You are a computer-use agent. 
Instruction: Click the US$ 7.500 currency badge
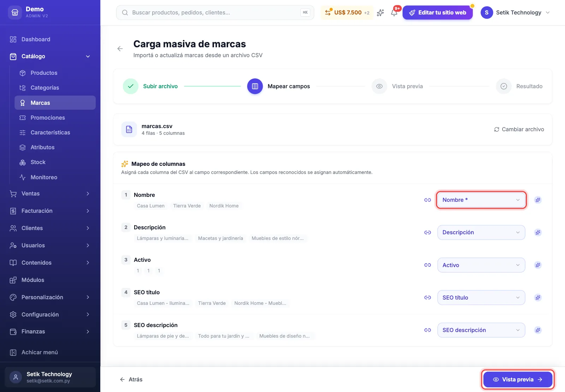point(347,13)
